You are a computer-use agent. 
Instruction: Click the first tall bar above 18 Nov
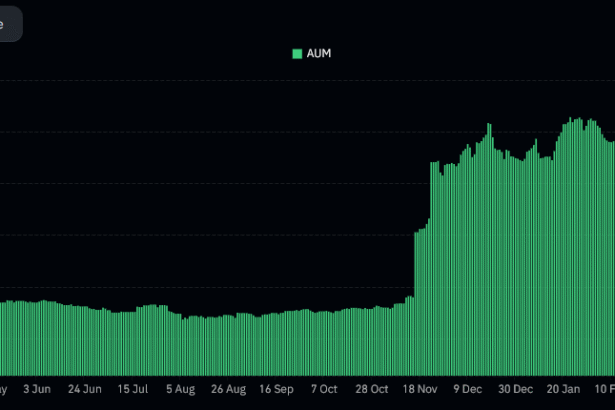click(x=416, y=300)
